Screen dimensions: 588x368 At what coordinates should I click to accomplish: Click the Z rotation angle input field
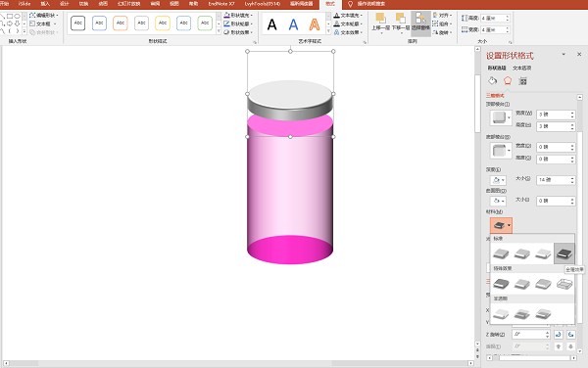point(528,335)
